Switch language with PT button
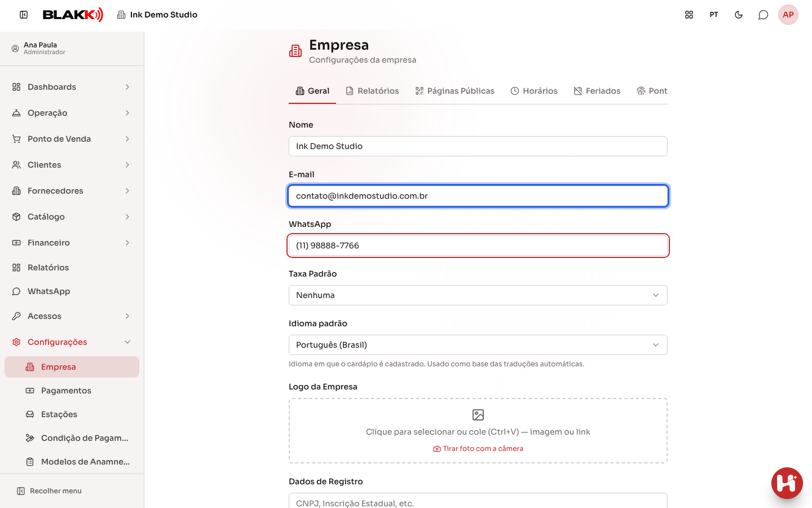 (714, 15)
